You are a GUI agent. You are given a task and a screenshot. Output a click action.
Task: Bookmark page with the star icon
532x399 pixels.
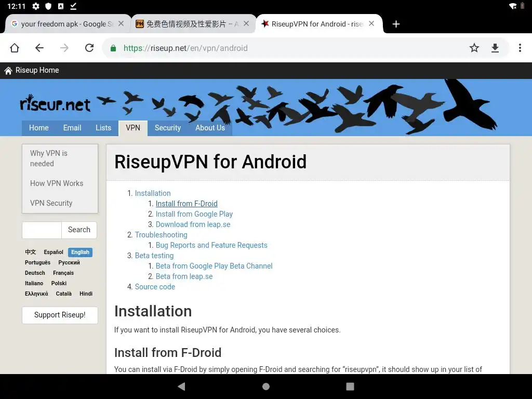pyautogui.click(x=474, y=48)
